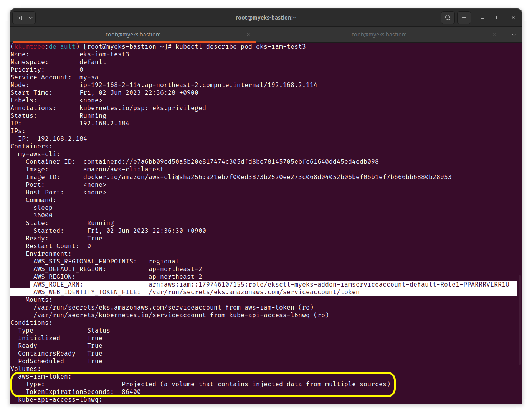
Task: Expand the new tab options dropdown
Action: tap(31, 18)
